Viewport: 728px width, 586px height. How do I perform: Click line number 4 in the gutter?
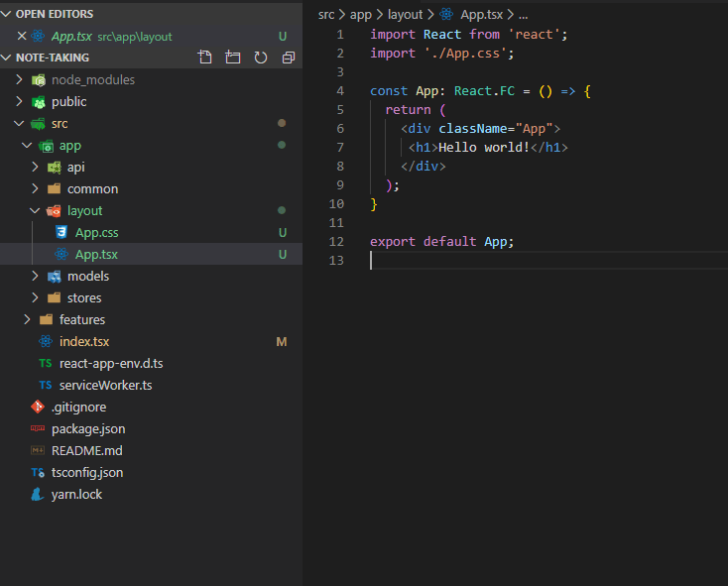[340, 91]
